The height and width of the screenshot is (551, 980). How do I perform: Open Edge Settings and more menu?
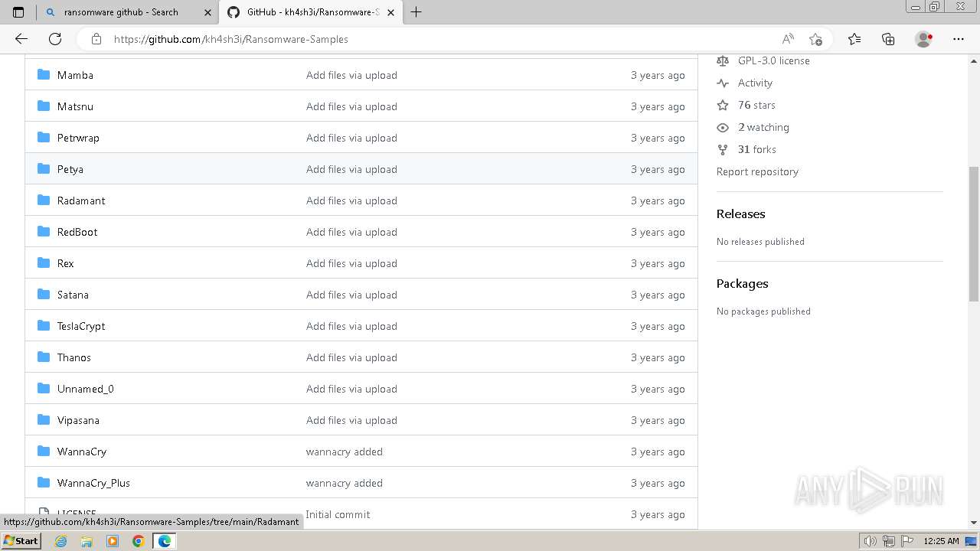click(959, 39)
